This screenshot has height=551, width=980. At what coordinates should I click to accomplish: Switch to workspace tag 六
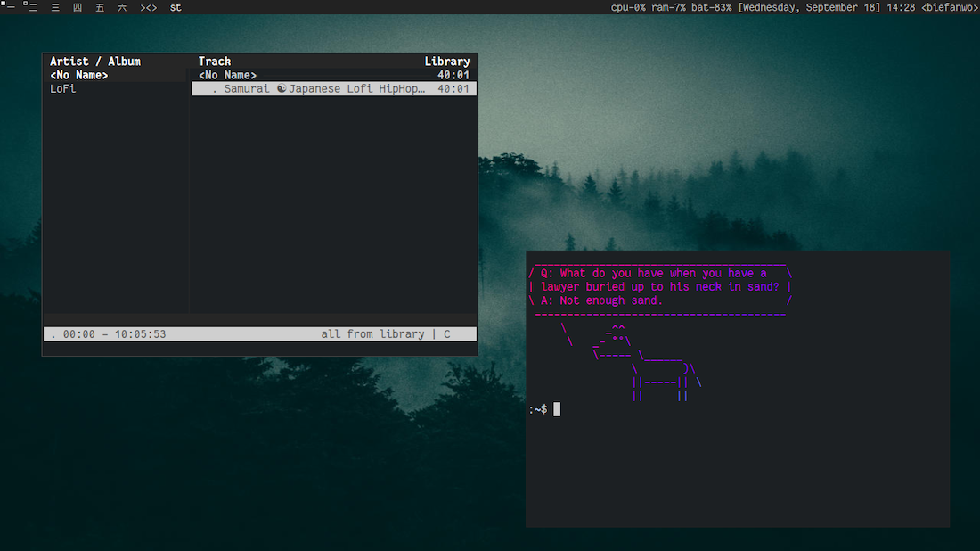[122, 7]
